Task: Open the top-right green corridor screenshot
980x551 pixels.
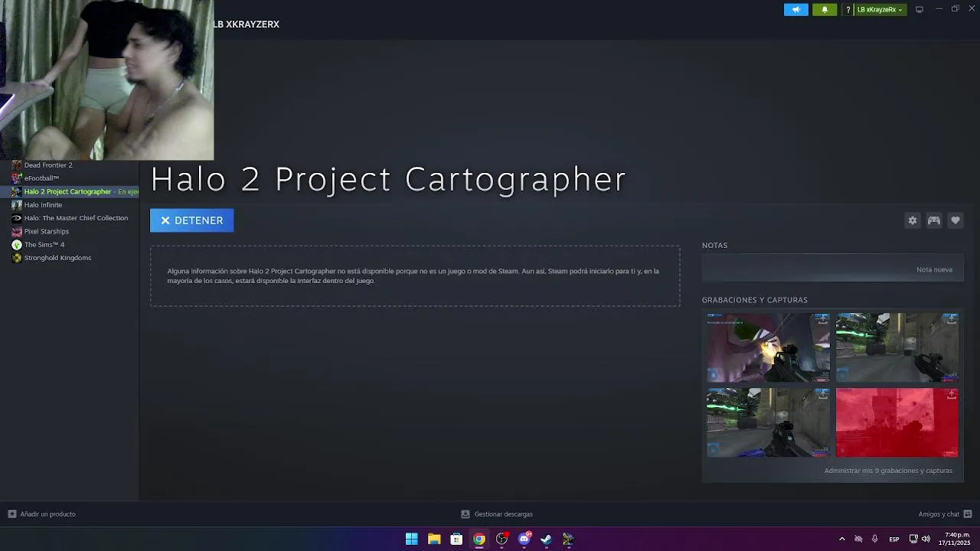Action: [897, 347]
